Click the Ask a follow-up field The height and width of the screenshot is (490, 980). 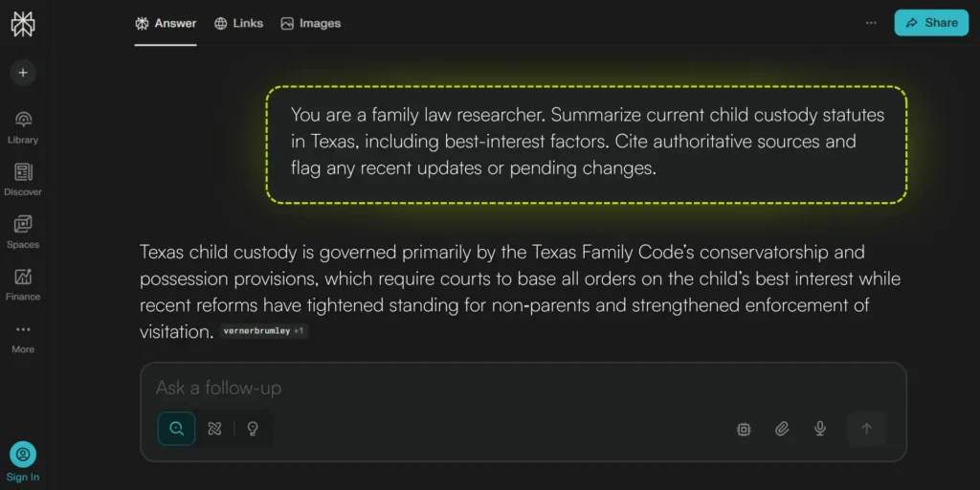(x=523, y=389)
